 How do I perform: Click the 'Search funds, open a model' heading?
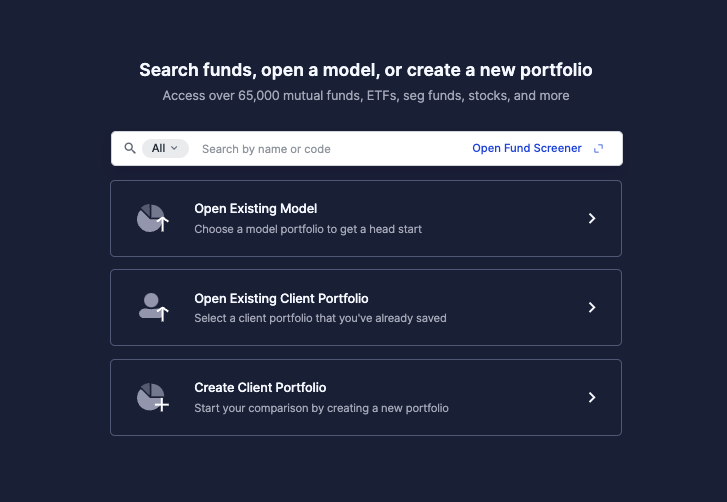(366, 70)
